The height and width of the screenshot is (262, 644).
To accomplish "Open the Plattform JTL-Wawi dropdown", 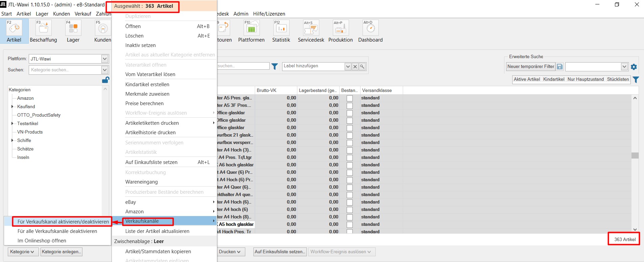I will (x=105, y=59).
